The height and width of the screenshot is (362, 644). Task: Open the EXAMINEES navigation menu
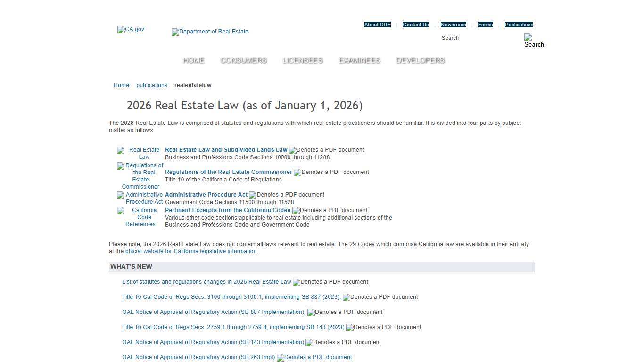pyautogui.click(x=359, y=60)
